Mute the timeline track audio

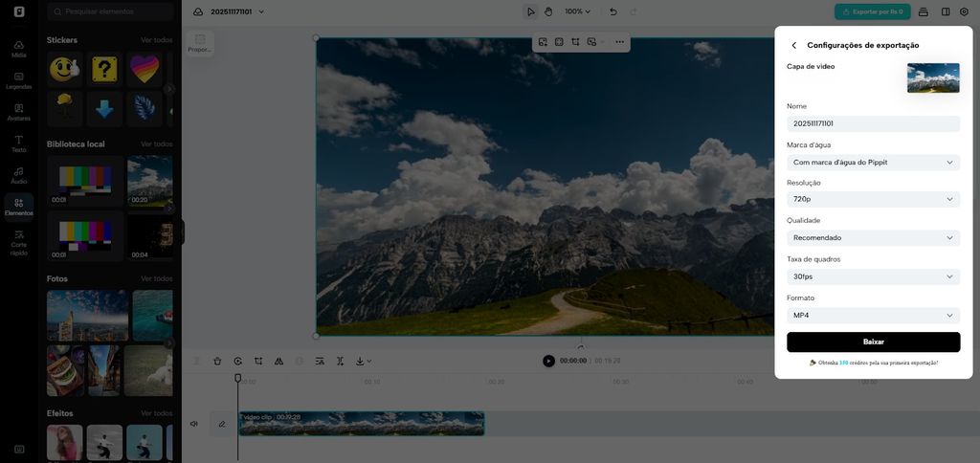(x=194, y=424)
